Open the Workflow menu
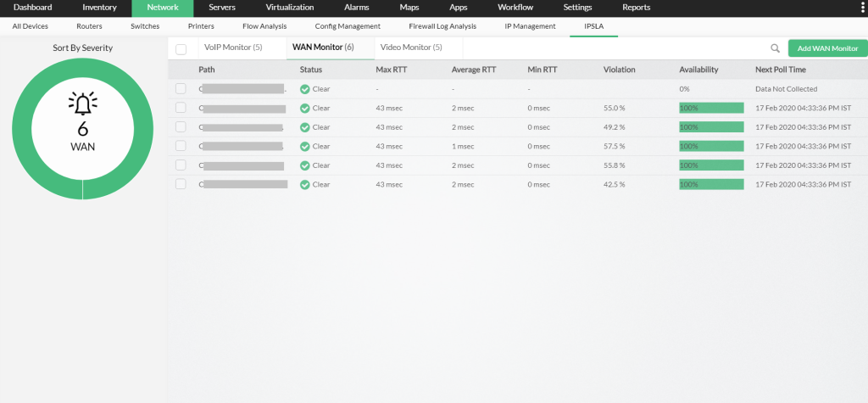The image size is (868, 403). coord(515,8)
